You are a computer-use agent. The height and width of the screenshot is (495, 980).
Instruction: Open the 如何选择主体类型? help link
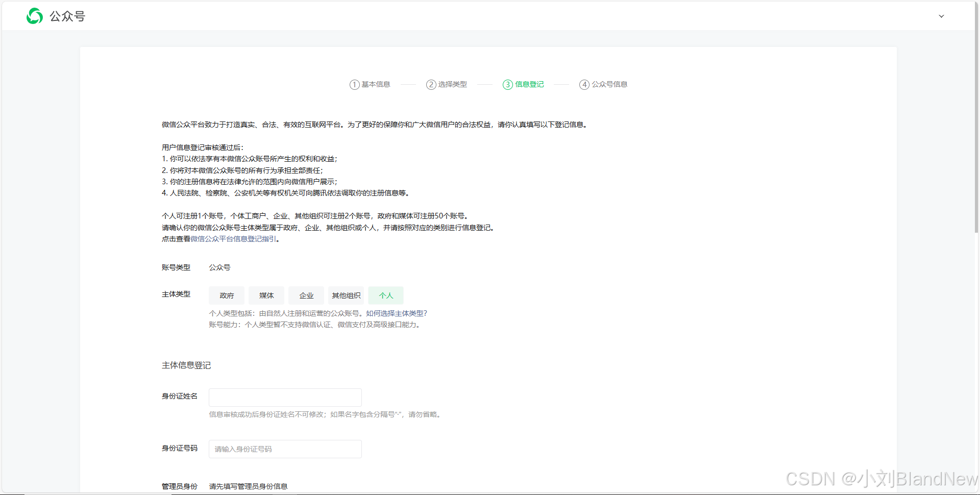point(397,313)
